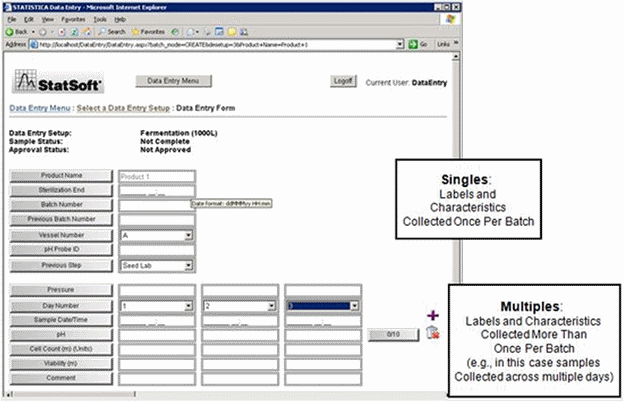Click the Forward arrow in browser toolbar
Screen dimensions: 624x402
[43, 32]
